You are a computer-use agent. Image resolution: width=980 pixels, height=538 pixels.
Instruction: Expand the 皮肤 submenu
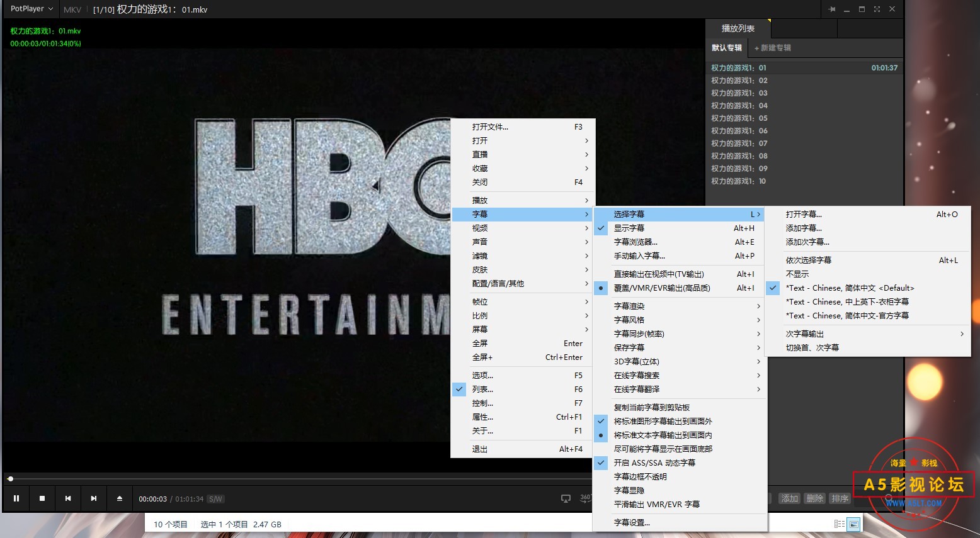pyautogui.click(x=523, y=269)
